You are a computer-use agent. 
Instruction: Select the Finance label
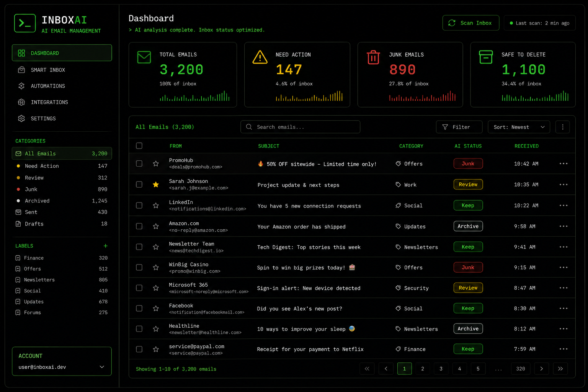pyautogui.click(x=62, y=258)
